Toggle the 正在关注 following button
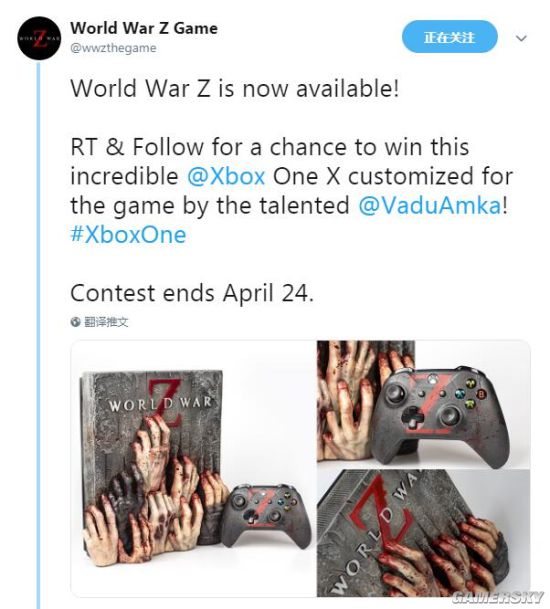 coord(449,37)
